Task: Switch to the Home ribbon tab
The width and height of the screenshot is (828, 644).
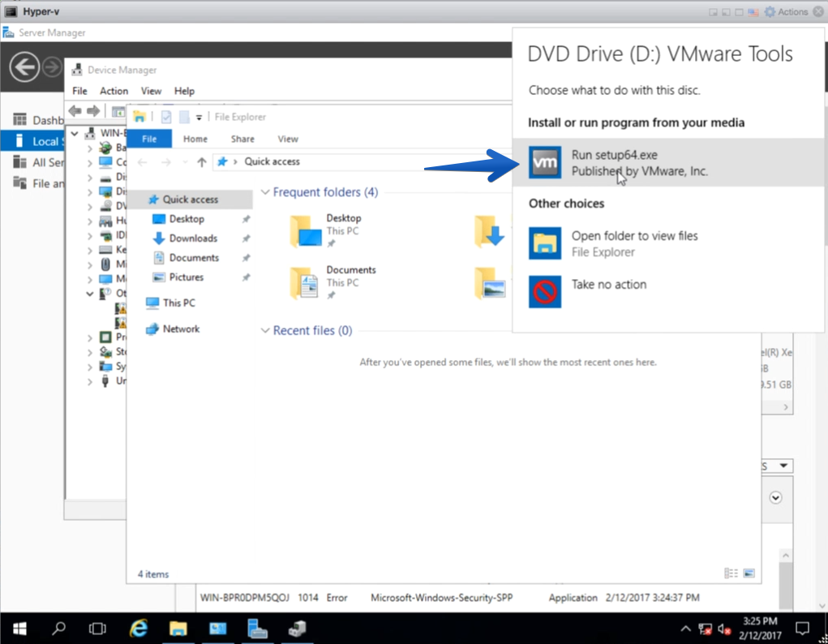Action: [x=195, y=139]
